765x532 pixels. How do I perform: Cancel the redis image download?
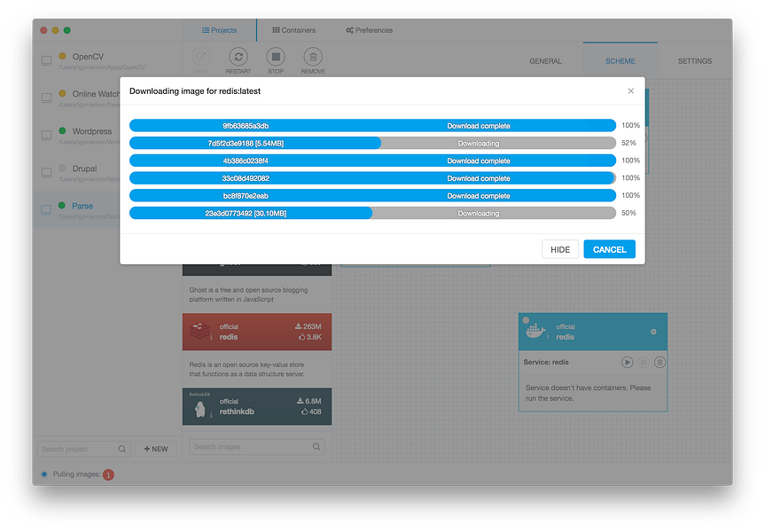[x=609, y=249]
